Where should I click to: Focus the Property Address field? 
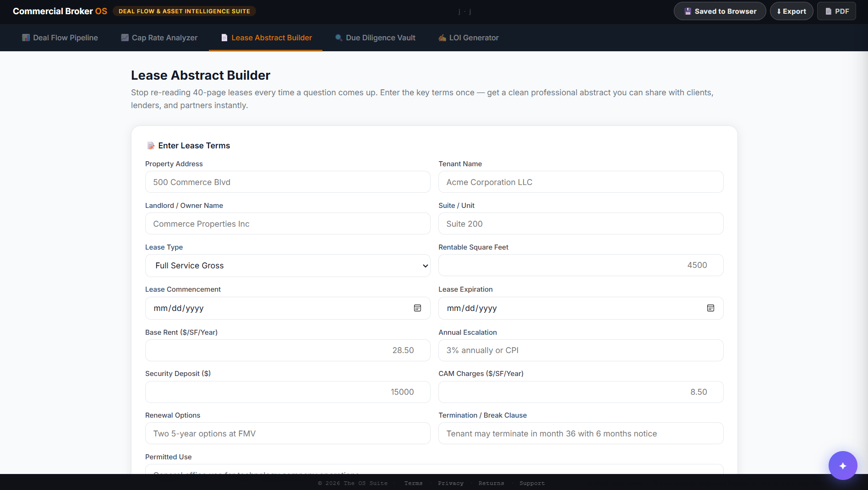(288, 182)
